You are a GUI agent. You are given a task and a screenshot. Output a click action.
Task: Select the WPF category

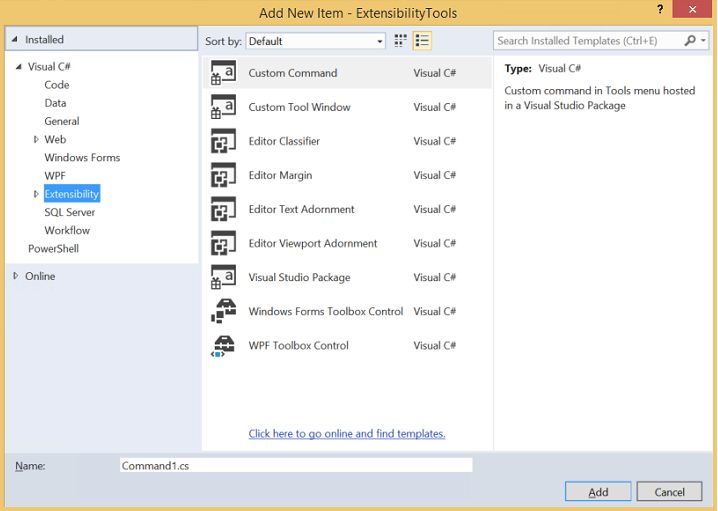point(55,176)
